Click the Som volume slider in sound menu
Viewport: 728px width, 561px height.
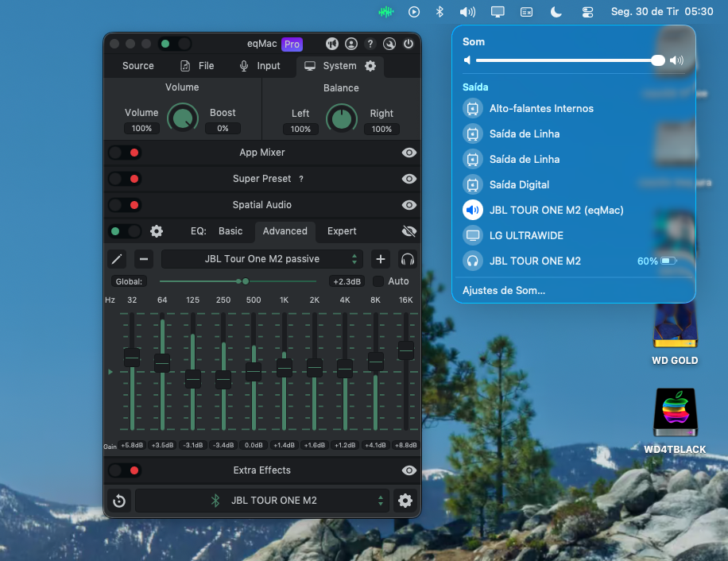571,60
